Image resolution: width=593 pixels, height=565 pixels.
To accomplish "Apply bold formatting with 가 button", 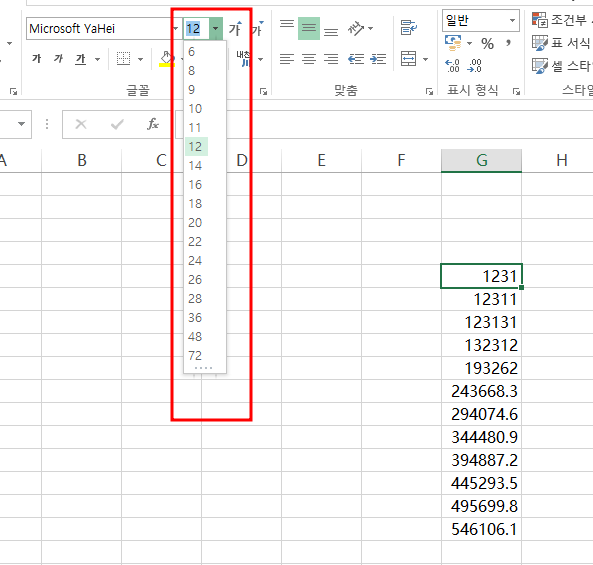I will (x=36, y=59).
